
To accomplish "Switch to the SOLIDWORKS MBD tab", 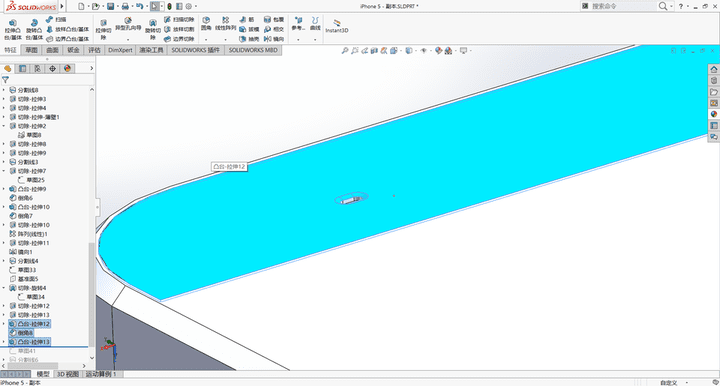I will click(253, 50).
